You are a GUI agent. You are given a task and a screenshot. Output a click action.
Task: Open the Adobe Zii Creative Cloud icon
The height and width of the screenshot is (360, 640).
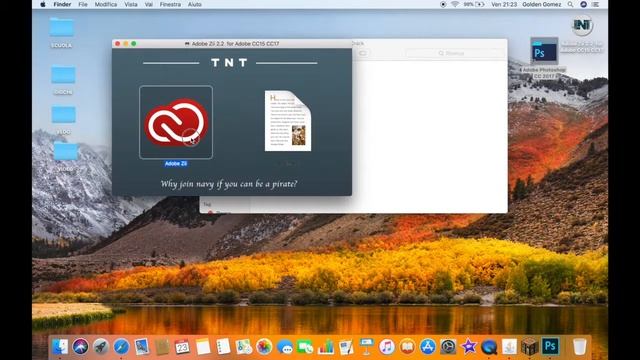176,122
